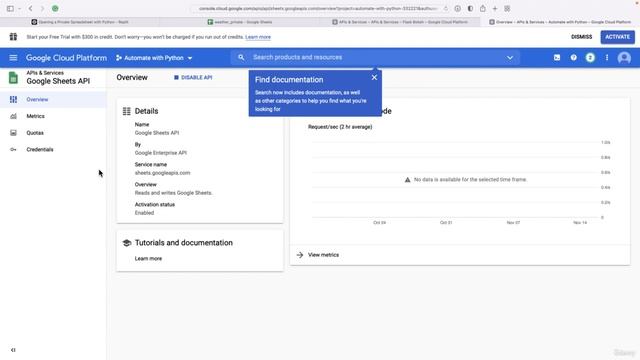Screen dimensions: 640x360
Task: Click the DISABLE API button
Action: click(193, 78)
